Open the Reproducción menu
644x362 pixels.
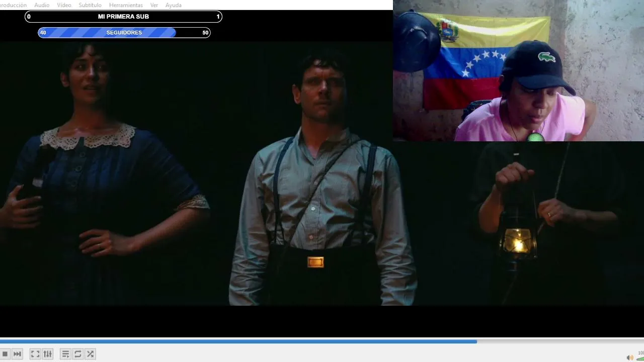pyautogui.click(x=13, y=5)
